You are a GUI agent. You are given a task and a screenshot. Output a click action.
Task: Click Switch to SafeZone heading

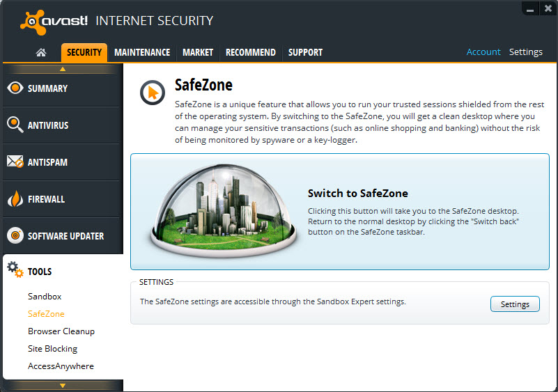(357, 193)
